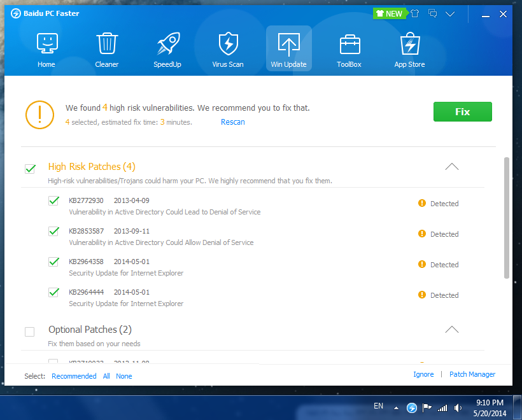The height and width of the screenshot is (420, 522).
Task: Select Recommended patches
Action: pyautogui.click(x=74, y=376)
